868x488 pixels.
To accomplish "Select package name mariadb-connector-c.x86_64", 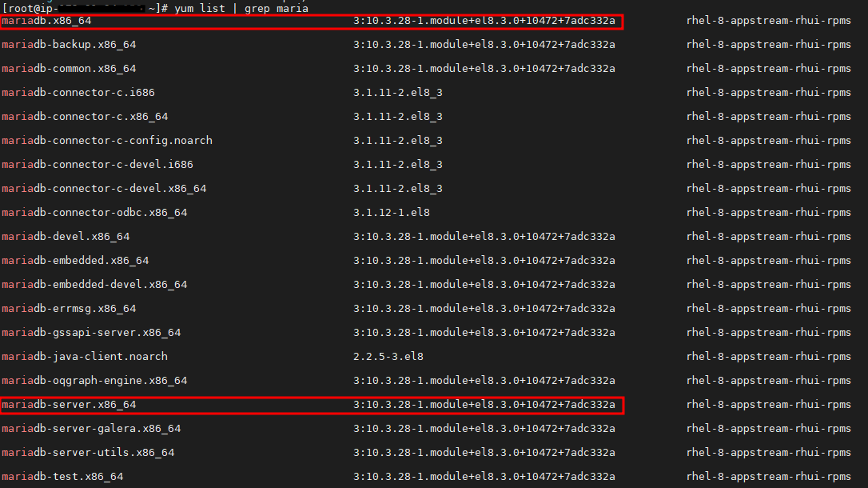I will pos(85,116).
